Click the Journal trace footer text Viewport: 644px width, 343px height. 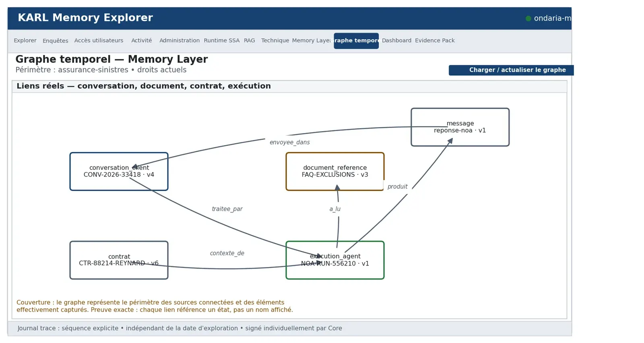point(180,328)
